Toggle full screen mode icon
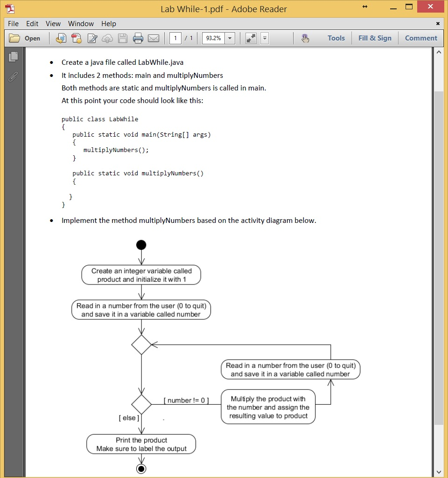The image size is (448, 478). 251,38
